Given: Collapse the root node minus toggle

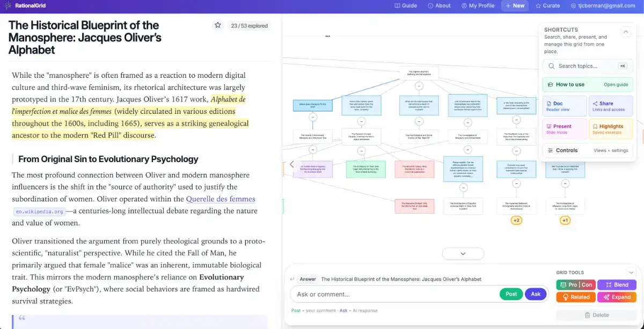Looking at the screenshot, I should 419,86.
